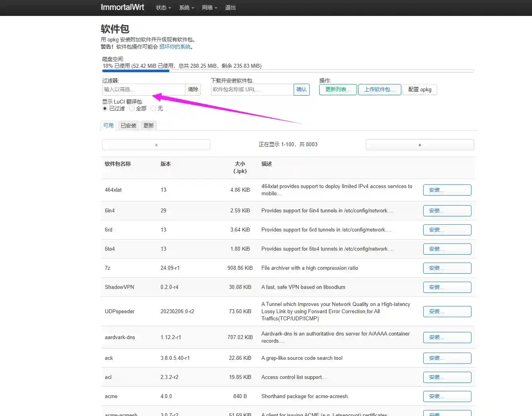Install the 7z file archiver package
Screen dimensions: 532x416
447,268
